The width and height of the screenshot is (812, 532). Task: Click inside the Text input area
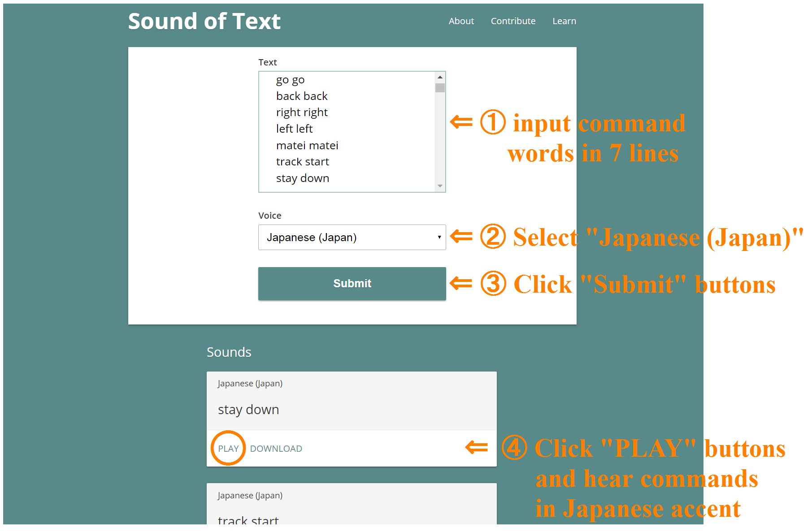345,130
